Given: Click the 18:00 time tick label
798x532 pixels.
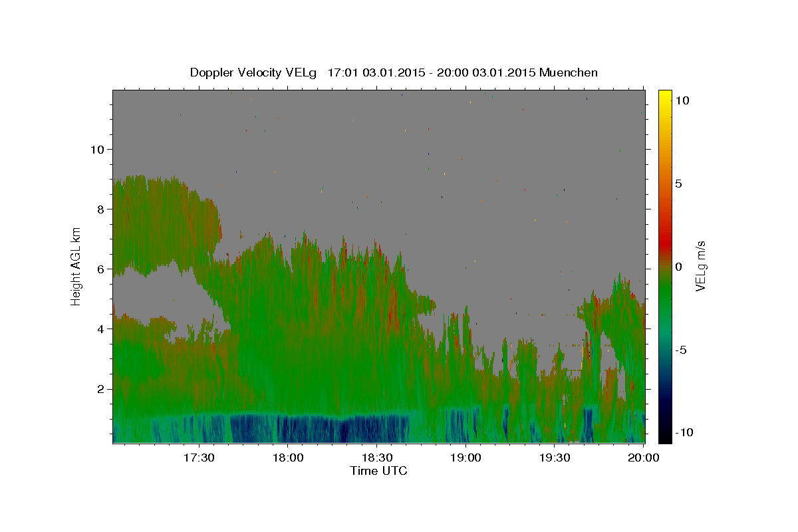Looking at the screenshot, I should 288,458.
